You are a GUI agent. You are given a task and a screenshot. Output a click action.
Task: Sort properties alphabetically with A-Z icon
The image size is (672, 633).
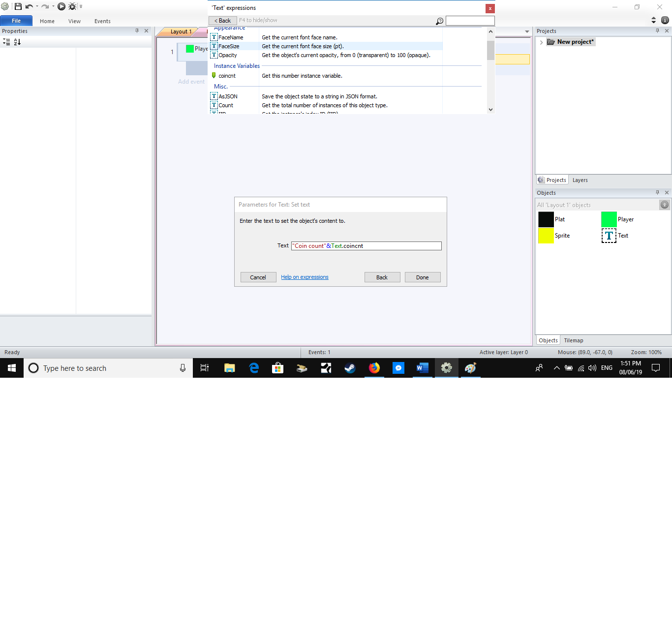17,42
